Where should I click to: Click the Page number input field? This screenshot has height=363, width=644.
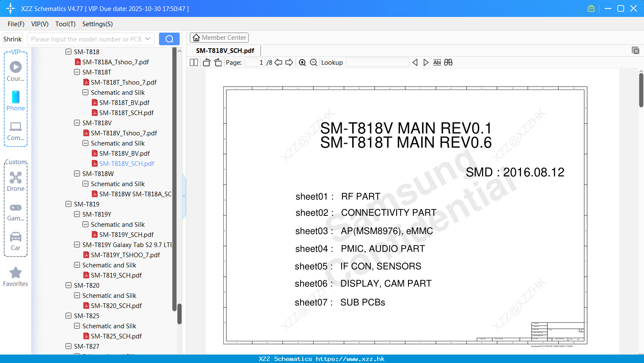(x=255, y=63)
